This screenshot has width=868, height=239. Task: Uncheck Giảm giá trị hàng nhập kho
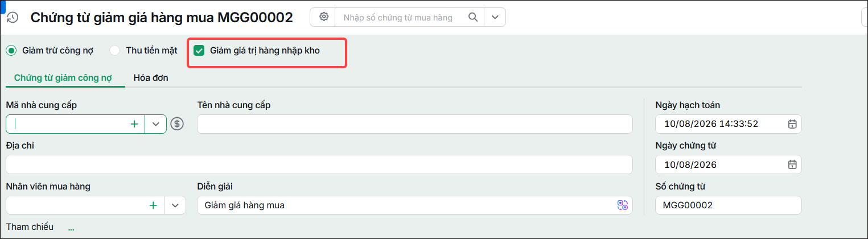click(199, 50)
